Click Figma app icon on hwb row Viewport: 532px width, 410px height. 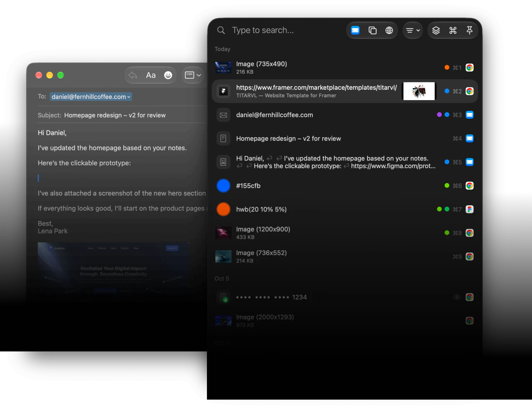pos(470,209)
